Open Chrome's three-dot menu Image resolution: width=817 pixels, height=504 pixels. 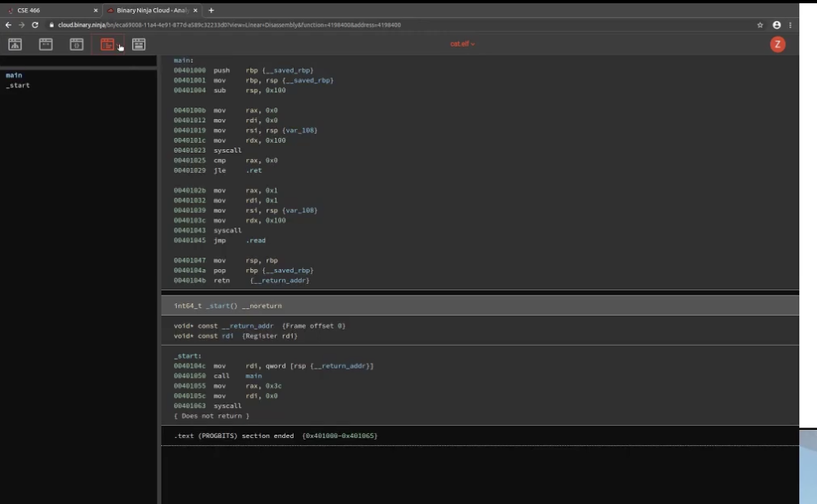point(790,25)
